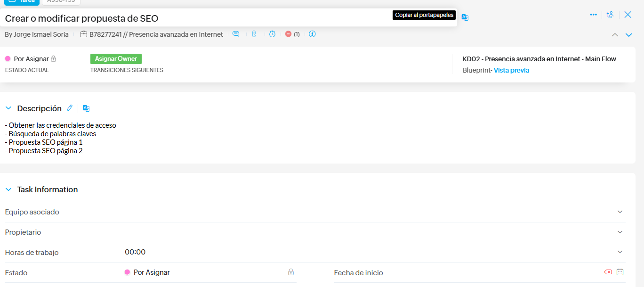
Task: Click the red blocked issues icon
Action: pyautogui.click(x=289, y=34)
